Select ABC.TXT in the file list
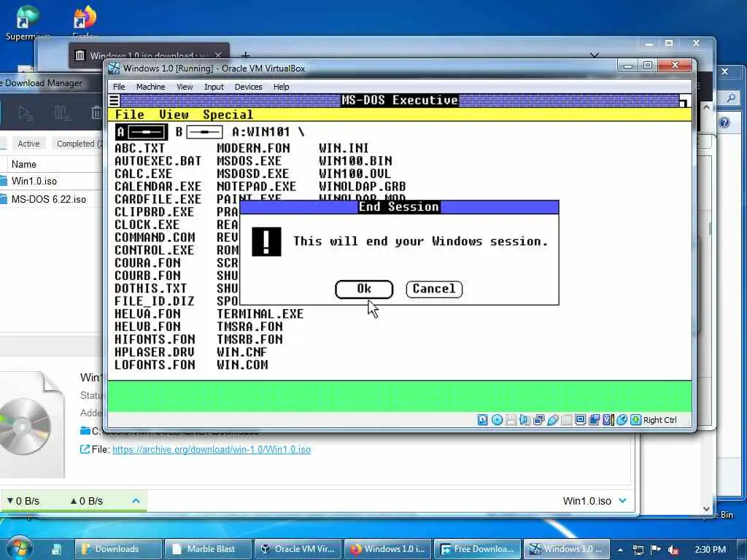 (x=139, y=148)
